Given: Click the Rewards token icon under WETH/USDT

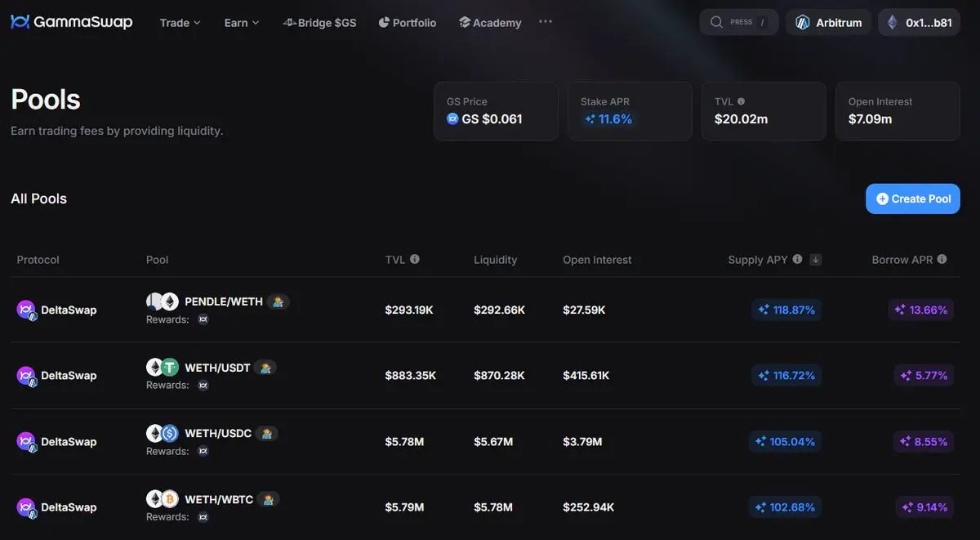Looking at the screenshot, I should point(203,385).
